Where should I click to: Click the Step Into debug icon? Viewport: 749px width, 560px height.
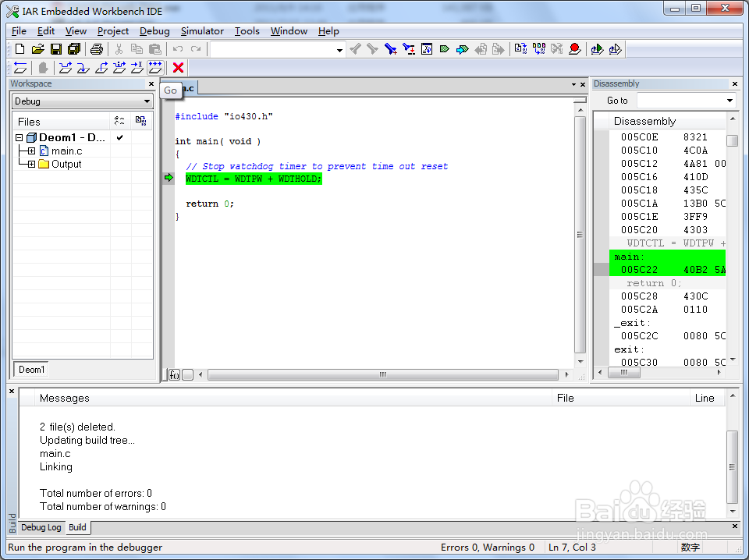[x=83, y=68]
